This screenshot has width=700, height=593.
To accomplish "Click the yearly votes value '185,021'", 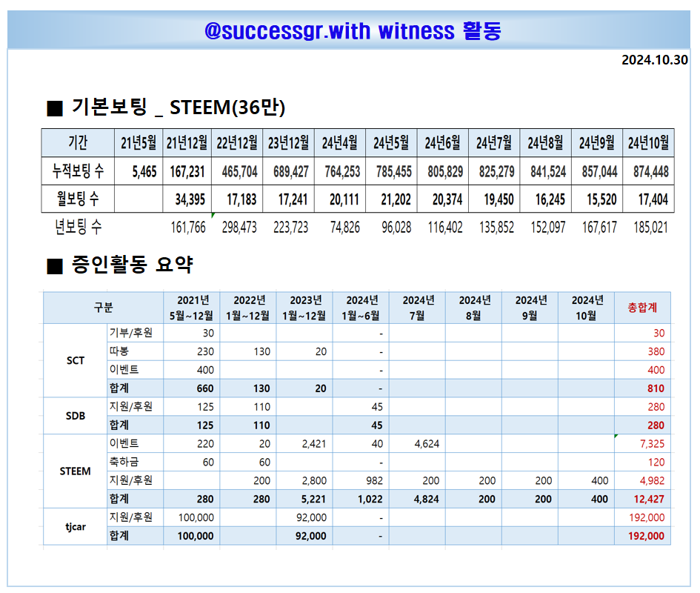I will click(650, 228).
